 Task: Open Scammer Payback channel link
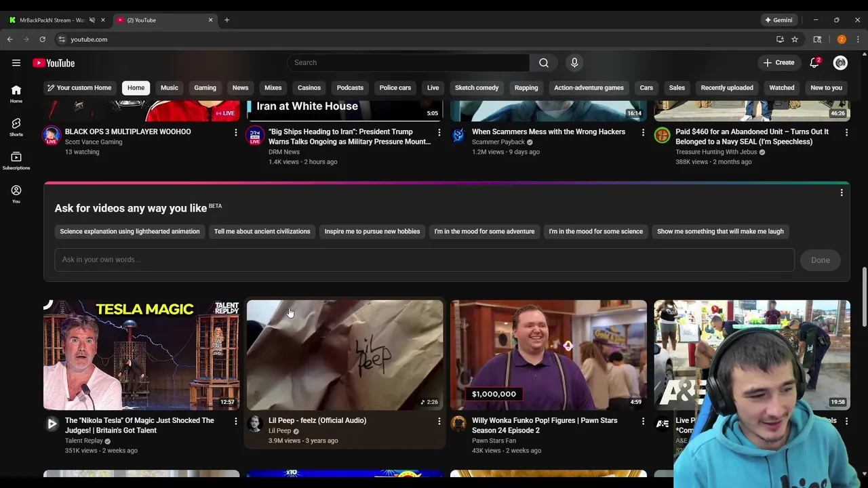click(498, 142)
